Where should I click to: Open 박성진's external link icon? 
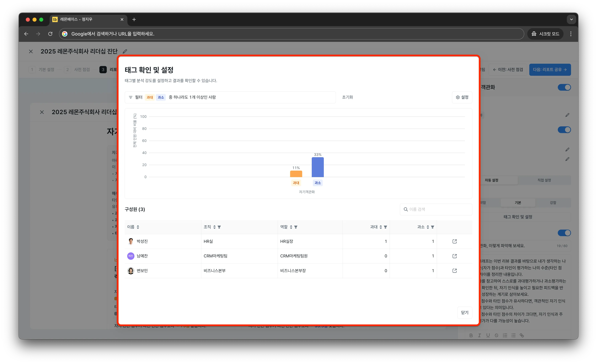454,241
